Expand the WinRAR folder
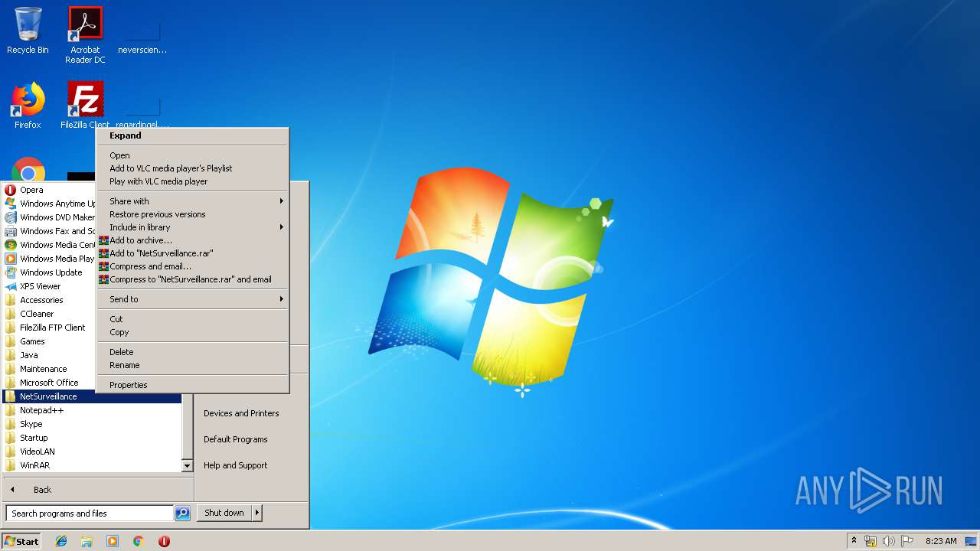This screenshot has height=551, width=980. click(92, 465)
